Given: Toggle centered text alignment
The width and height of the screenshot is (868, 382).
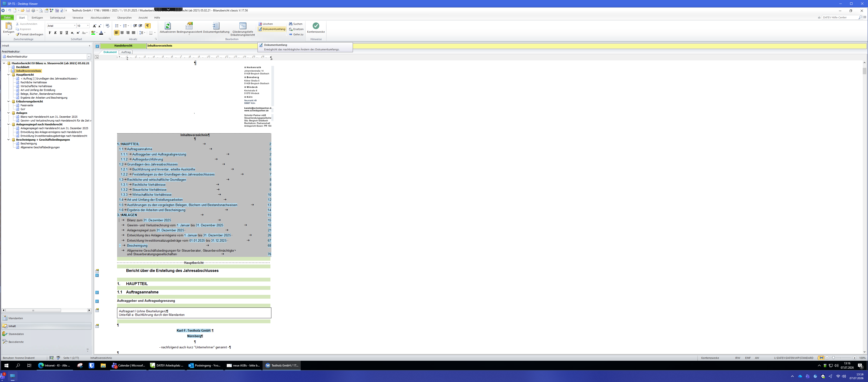Looking at the screenshot, I should [122, 33].
